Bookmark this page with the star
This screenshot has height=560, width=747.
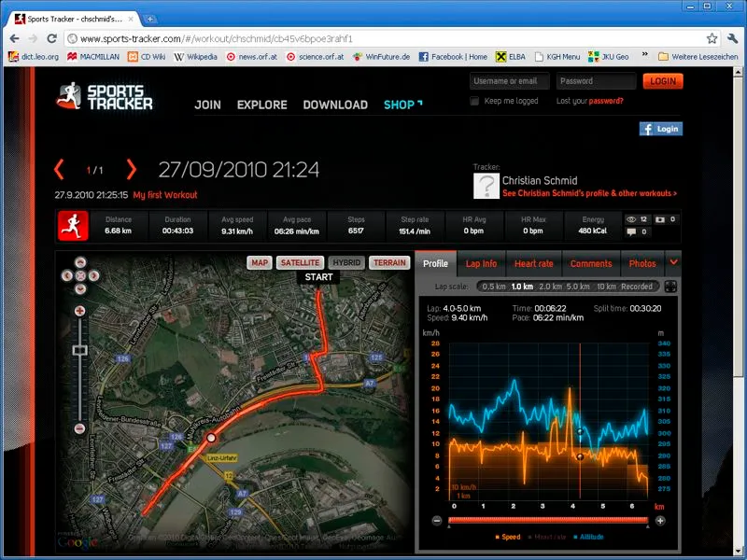tap(712, 38)
